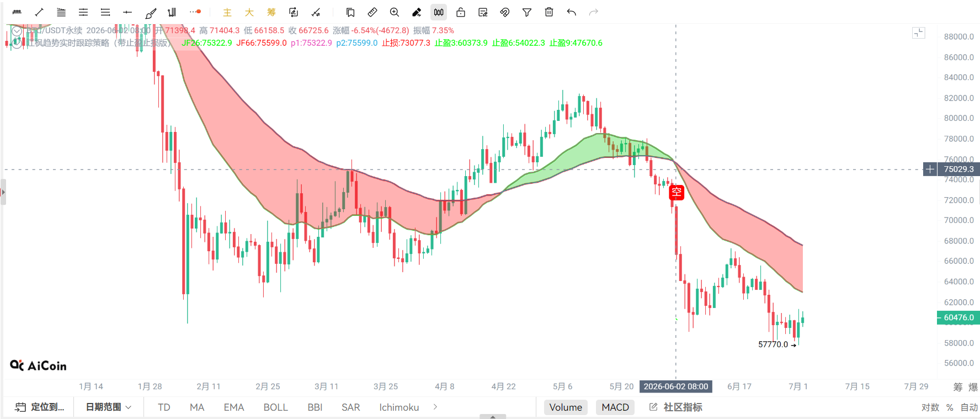This screenshot has width=980, height=419.
Task: Click the 88000.0 price axis label
Action: coord(959,37)
